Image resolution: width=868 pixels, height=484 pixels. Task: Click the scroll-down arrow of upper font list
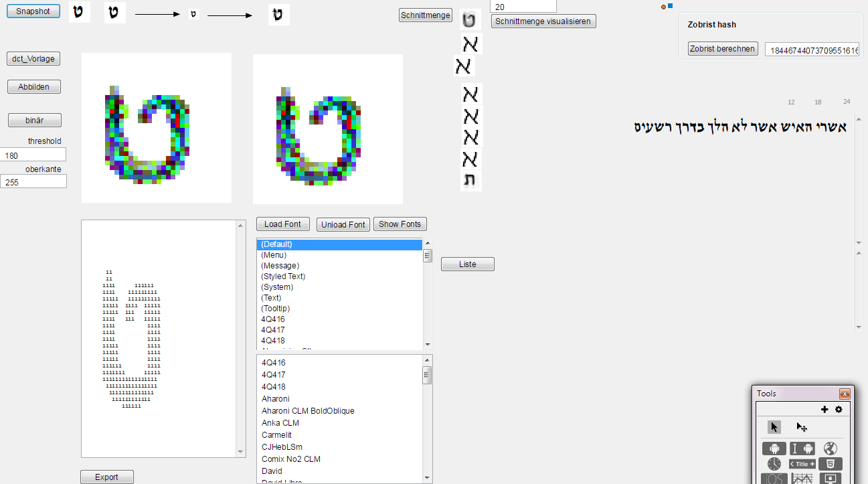(428, 345)
